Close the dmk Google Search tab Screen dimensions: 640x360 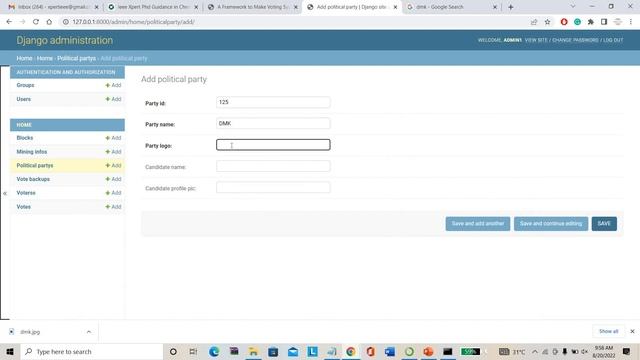pyautogui.click(x=495, y=7)
